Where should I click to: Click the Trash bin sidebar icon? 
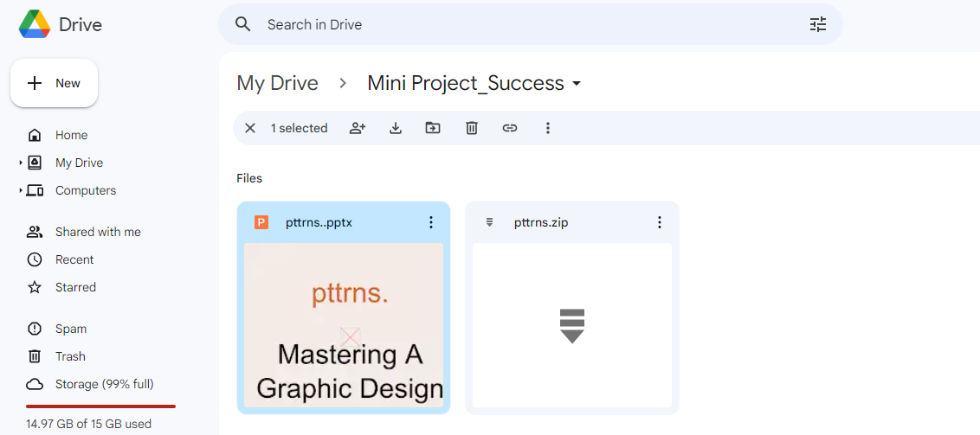35,356
